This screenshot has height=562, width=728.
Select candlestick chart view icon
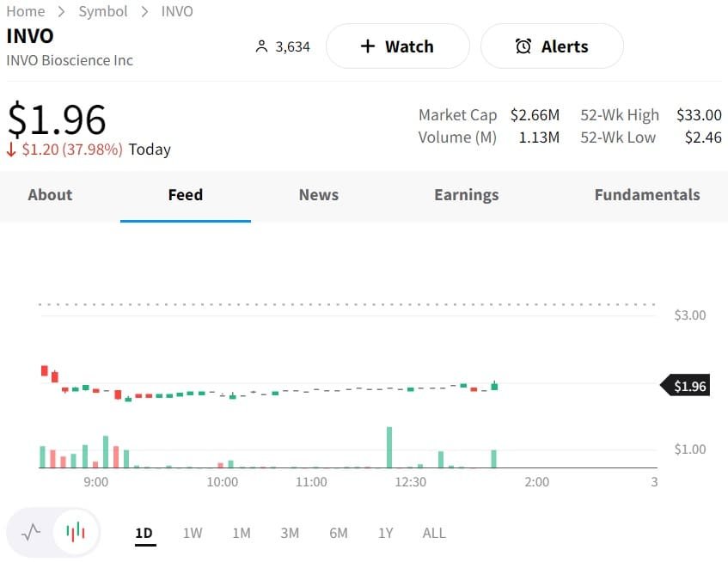76,532
